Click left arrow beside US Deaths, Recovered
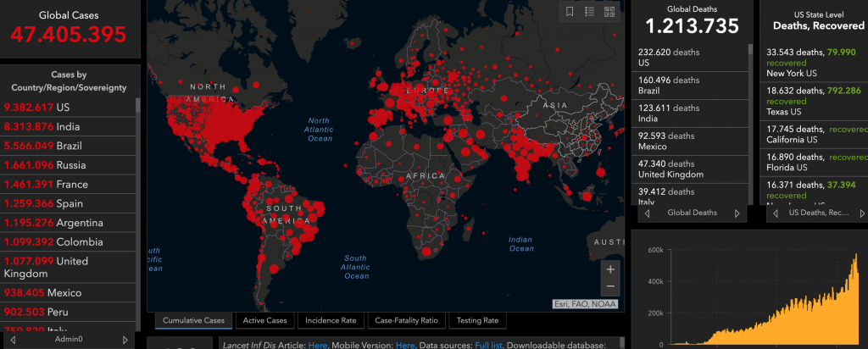 coord(776,213)
